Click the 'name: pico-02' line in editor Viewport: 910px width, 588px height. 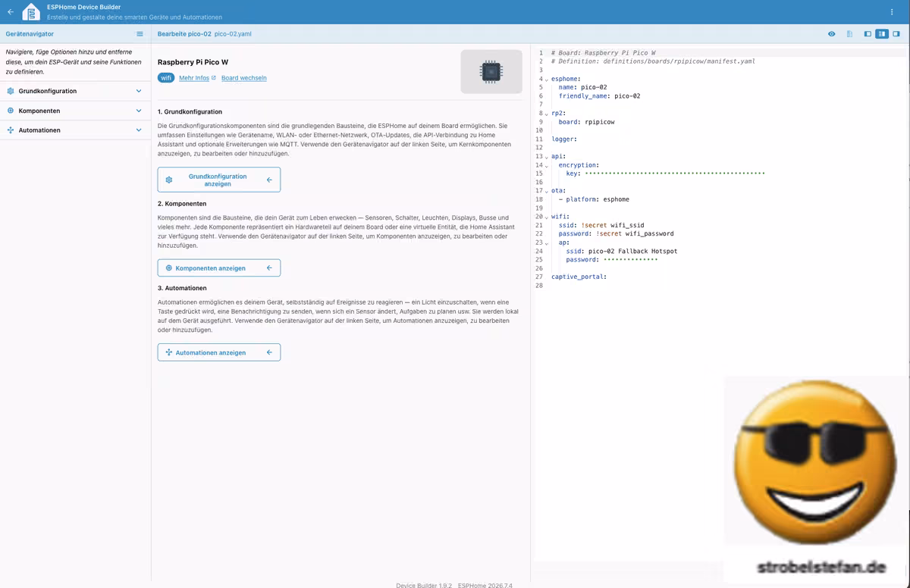583,87
